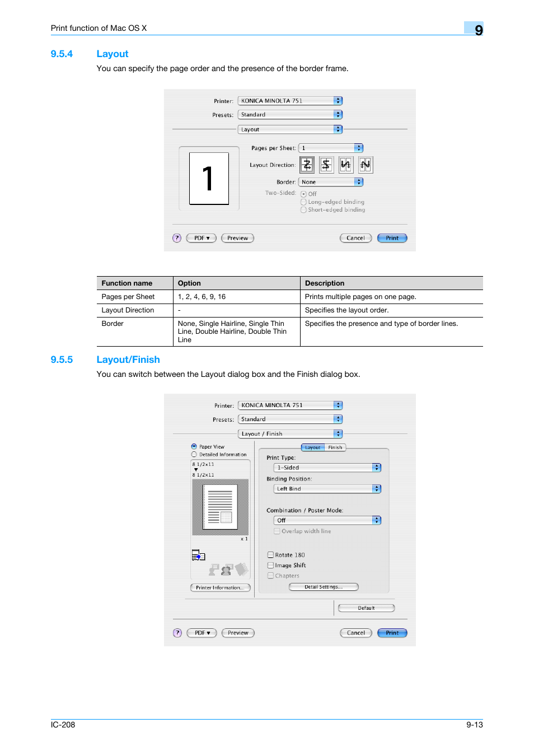The image size is (534, 756).
Task: Click the help icon in the Layout dialog
Action: pyautogui.click(x=177, y=238)
